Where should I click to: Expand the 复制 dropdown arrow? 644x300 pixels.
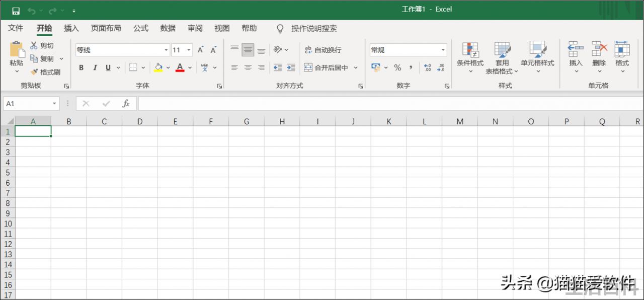(61, 59)
